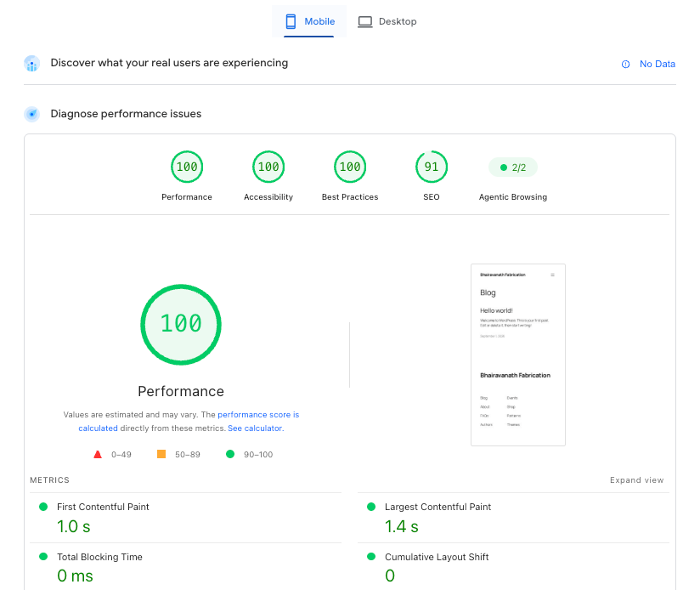Click the green dot beside Total Blocking Time
The width and height of the screenshot is (700, 590).
pyautogui.click(x=43, y=557)
